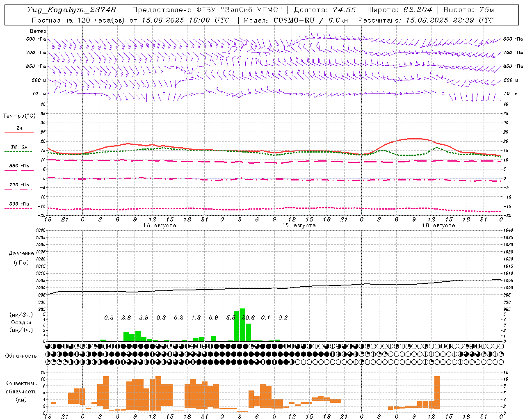Viewport: 525px width, 420px height.
Task: Click the 5.5 precipitation total value
Action: click(231, 317)
